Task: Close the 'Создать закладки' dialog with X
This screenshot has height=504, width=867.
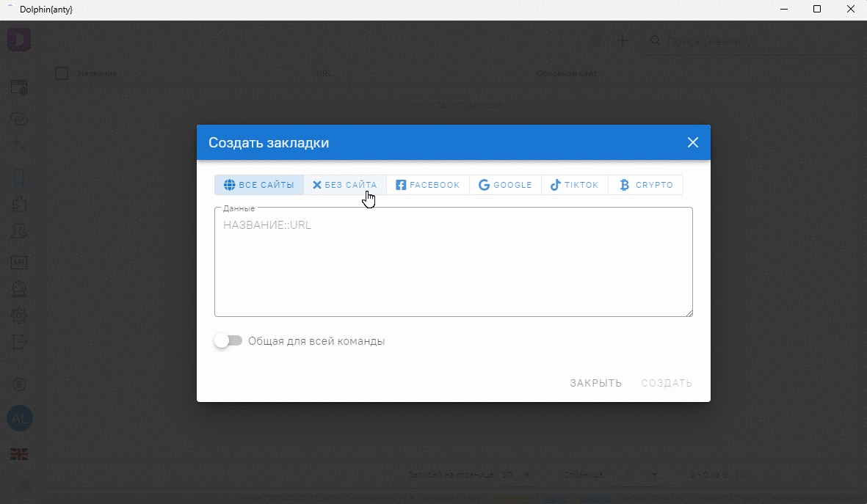Action: (692, 142)
